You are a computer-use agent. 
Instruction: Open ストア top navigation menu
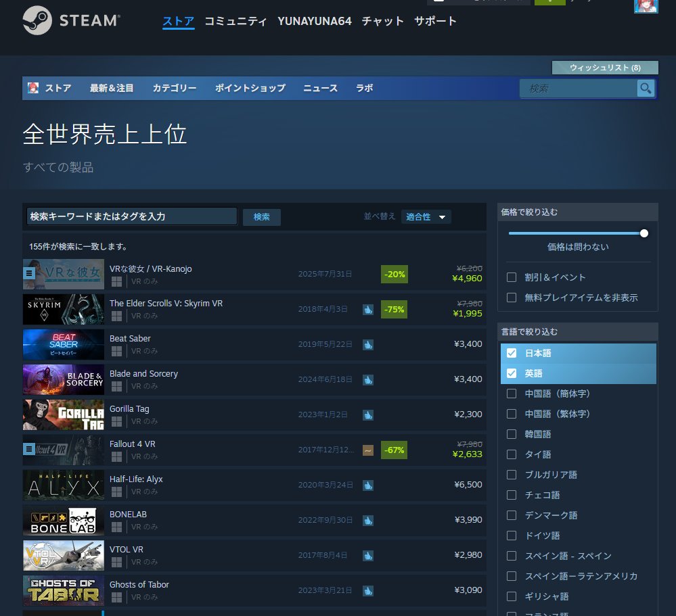click(179, 21)
